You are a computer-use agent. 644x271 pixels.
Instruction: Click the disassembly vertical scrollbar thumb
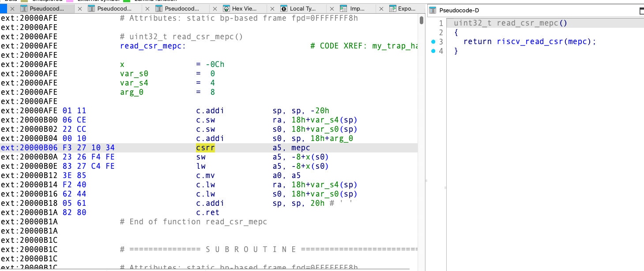tap(422, 20)
